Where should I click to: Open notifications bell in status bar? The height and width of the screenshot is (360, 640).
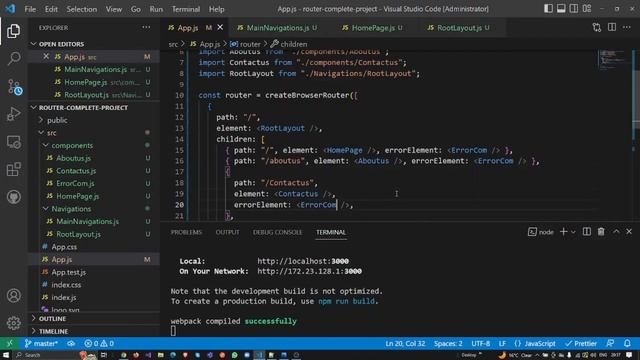click(x=627, y=343)
